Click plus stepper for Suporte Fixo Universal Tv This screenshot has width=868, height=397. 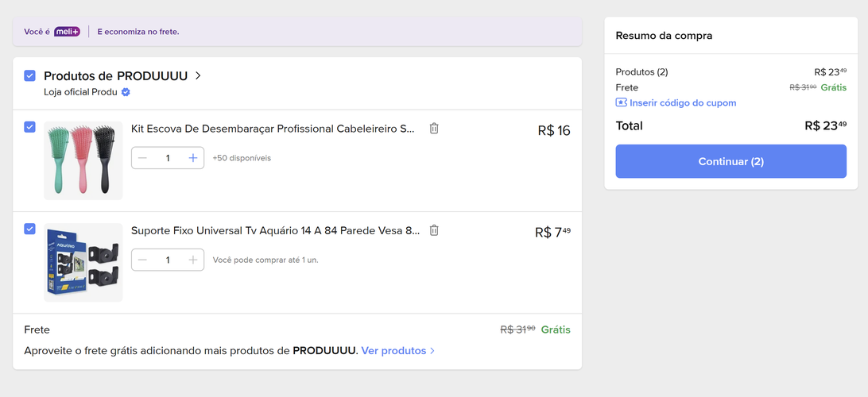point(192,260)
